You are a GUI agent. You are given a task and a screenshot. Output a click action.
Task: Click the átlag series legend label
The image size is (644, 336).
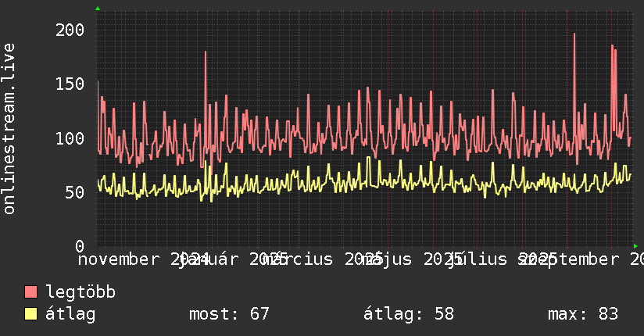(70, 314)
